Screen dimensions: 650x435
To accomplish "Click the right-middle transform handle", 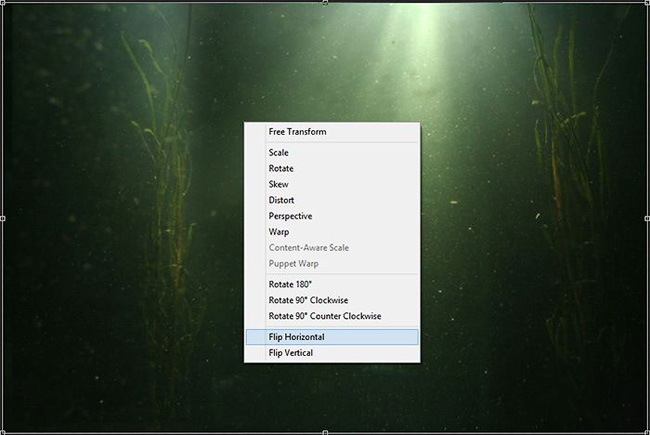I will (647, 218).
